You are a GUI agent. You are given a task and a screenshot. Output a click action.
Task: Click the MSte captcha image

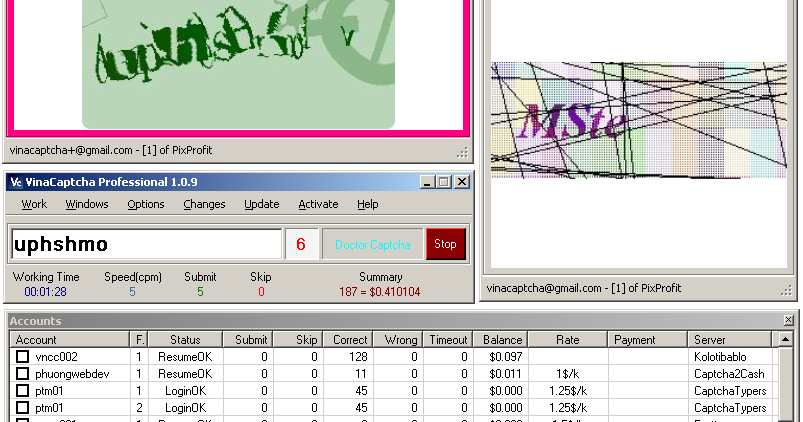coord(639,120)
